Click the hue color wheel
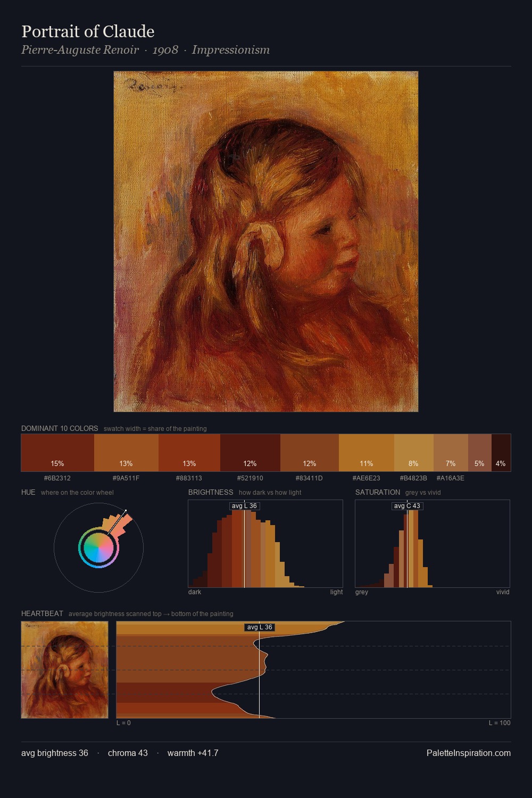532x798 pixels. [98, 547]
